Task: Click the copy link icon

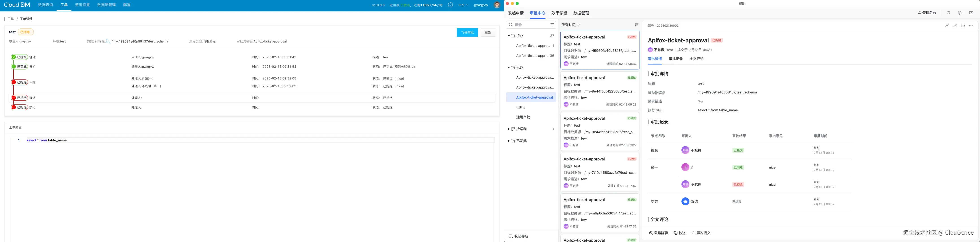Action: click(x=947, y=26)
